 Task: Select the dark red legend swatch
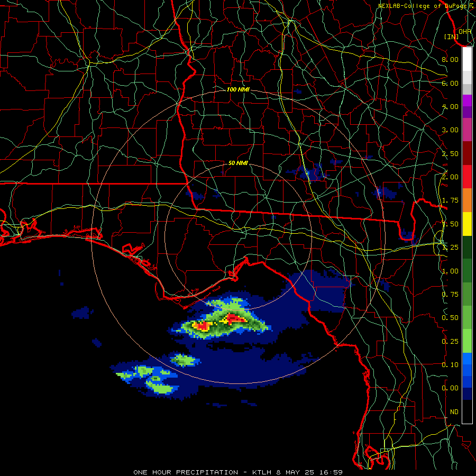(467, 153)
